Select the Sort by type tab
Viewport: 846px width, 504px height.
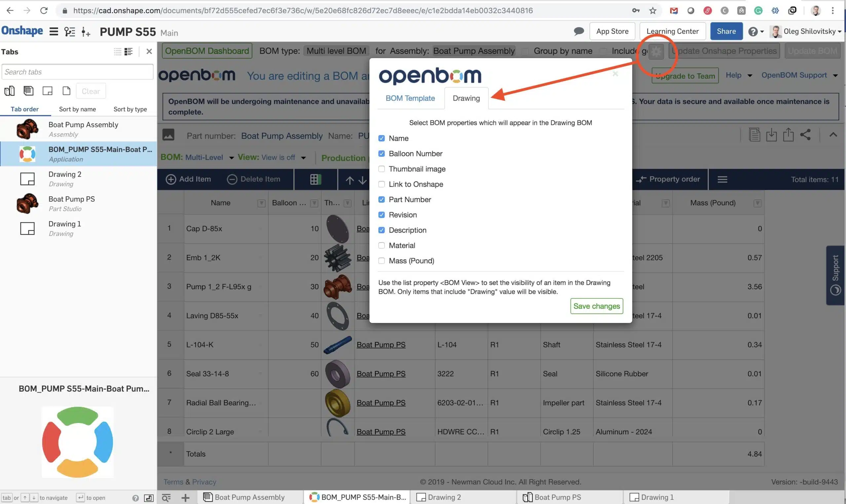[x=130, y=109]
